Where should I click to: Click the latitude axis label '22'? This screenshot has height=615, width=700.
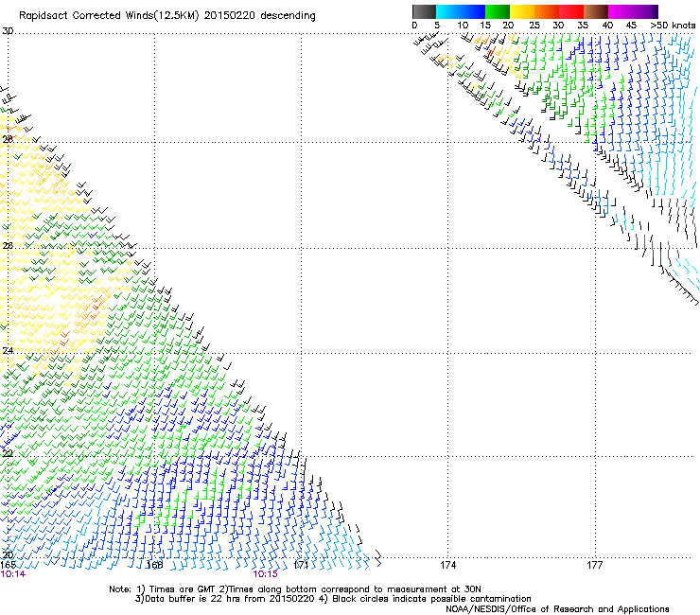tap(8, 453)
